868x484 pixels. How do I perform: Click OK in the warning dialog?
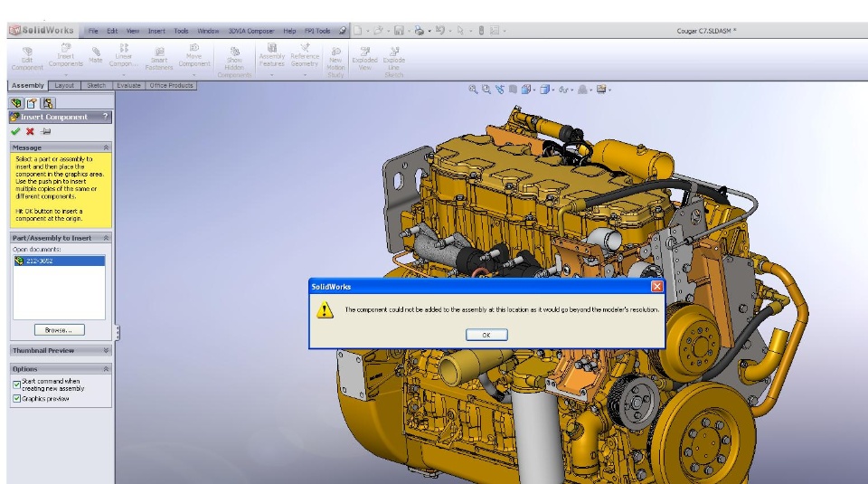pyautogui.click(x=486, y=335)
